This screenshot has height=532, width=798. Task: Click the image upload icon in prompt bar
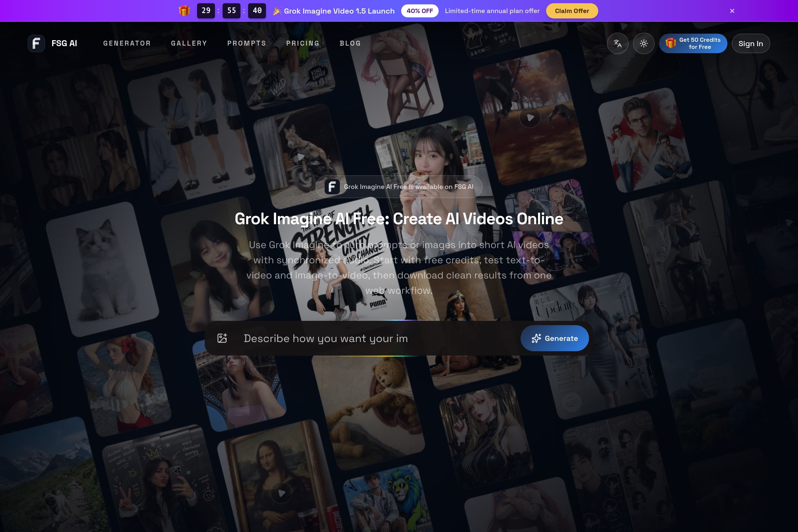point(222,338)
